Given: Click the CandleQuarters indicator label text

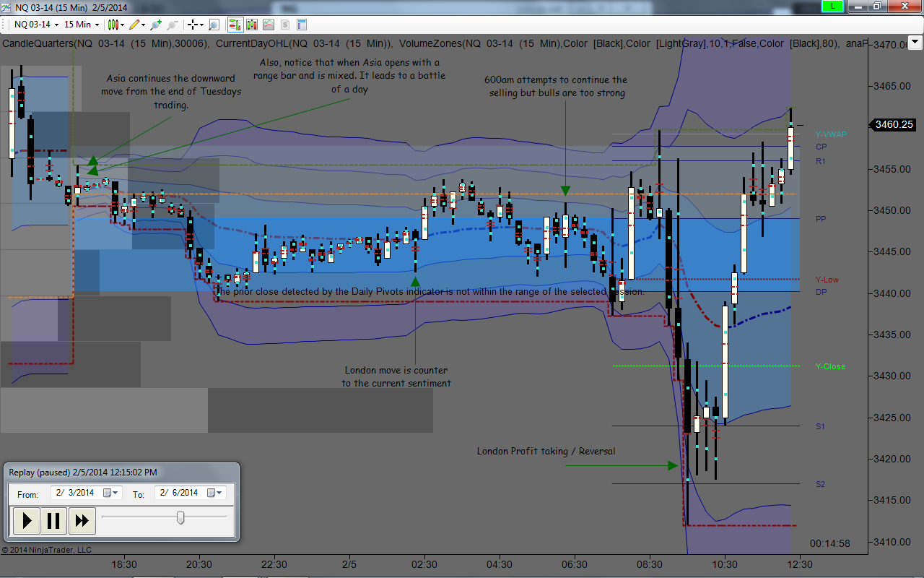Looking at the screenshot, I should click(x=106, y=43).
